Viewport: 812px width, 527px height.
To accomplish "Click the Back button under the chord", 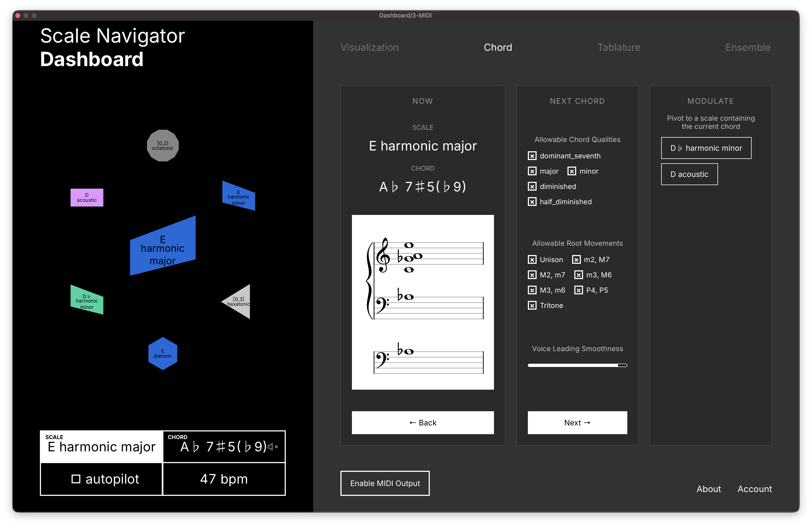I will (x=423, y=423).
